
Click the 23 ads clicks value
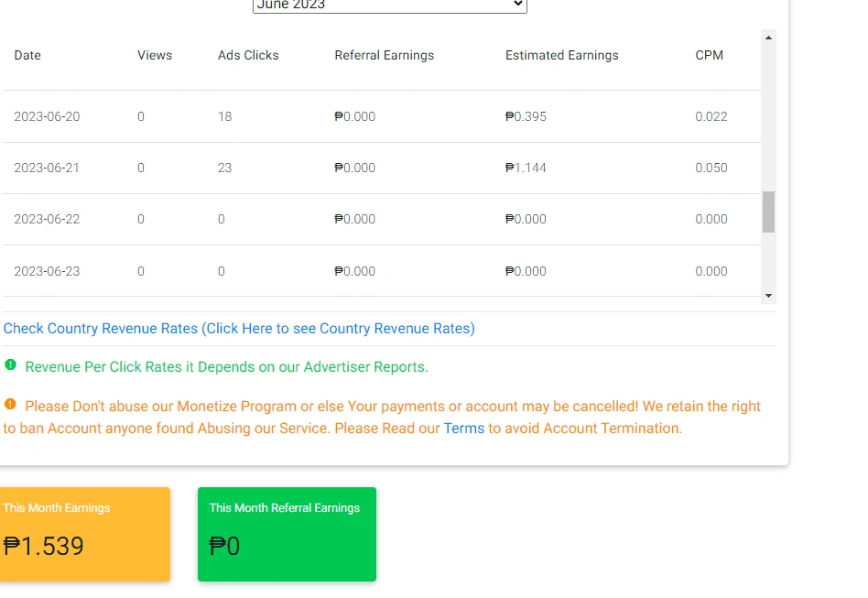(224, 168)
